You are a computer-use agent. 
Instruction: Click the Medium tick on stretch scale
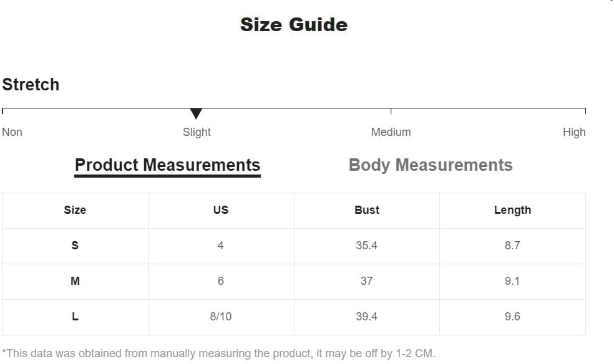[391, 111]
